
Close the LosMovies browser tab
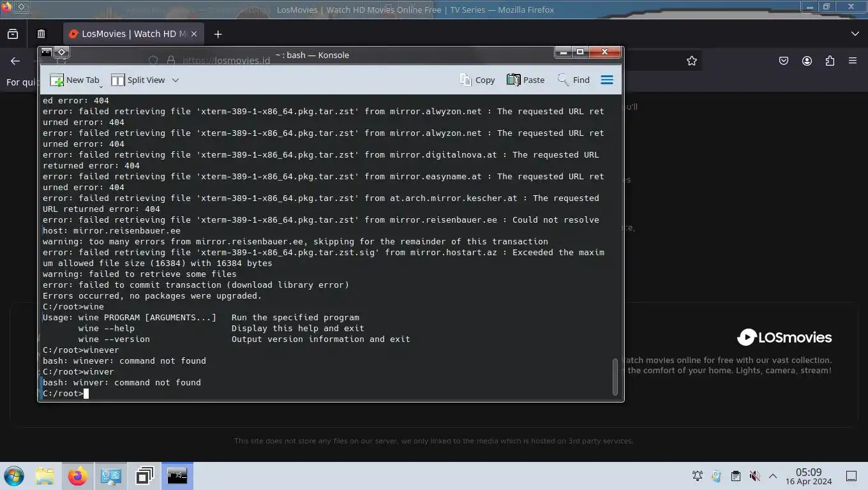click(x=194, y=34)
